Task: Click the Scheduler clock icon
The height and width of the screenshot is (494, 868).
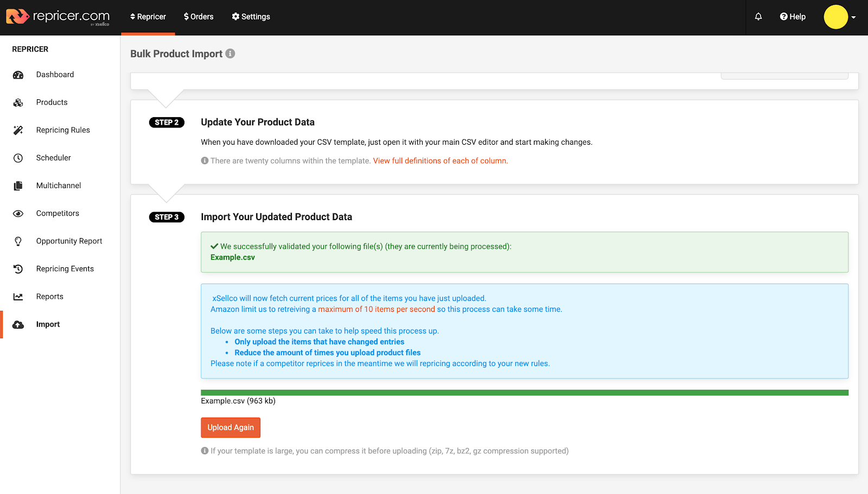Action: click(18, 158)
